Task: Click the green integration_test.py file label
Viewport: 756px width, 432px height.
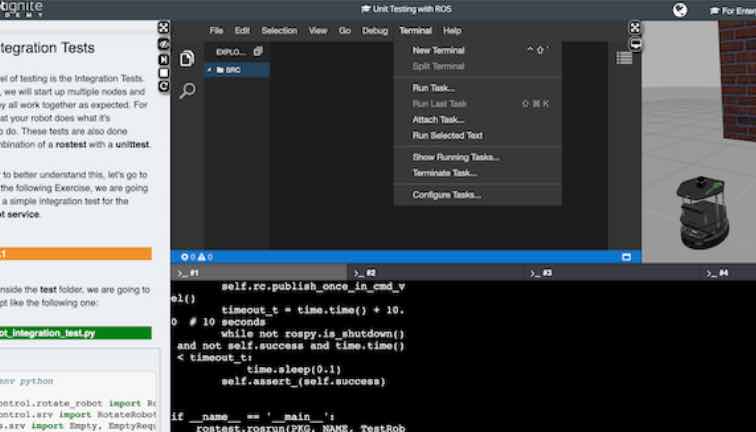Action: click(76, 333)
